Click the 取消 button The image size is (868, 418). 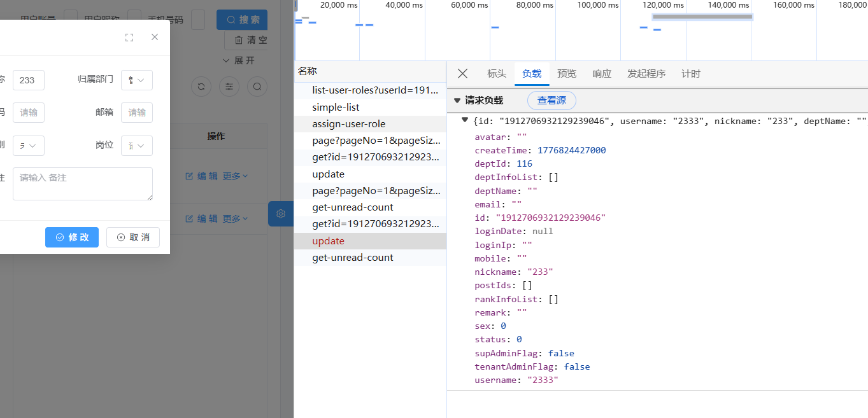click(133, 237)
